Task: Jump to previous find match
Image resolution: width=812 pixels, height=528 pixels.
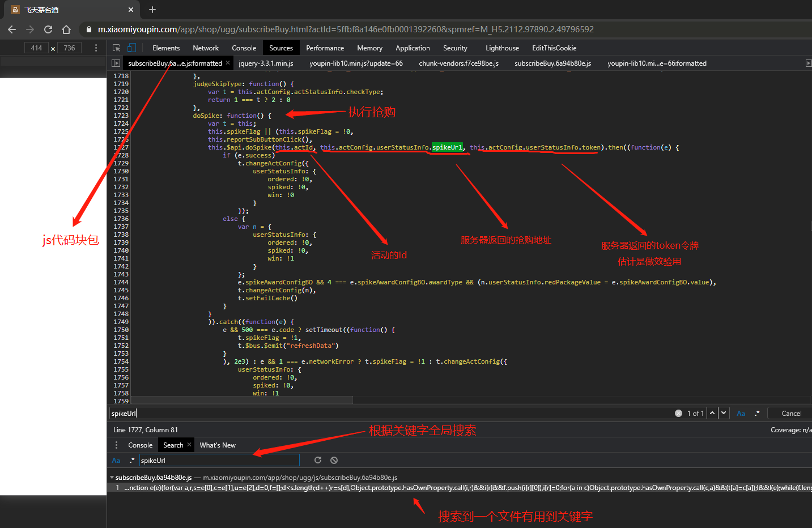Action: [x=712, y=413]
